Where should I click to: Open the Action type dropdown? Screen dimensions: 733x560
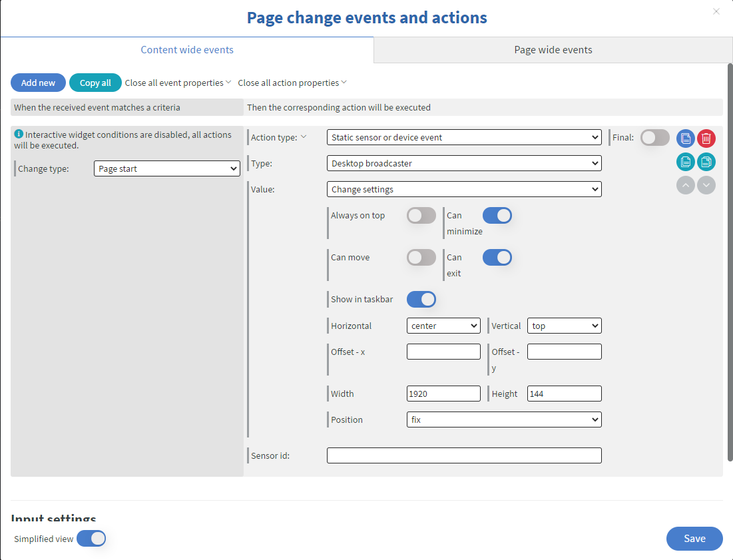click(464, 137)
